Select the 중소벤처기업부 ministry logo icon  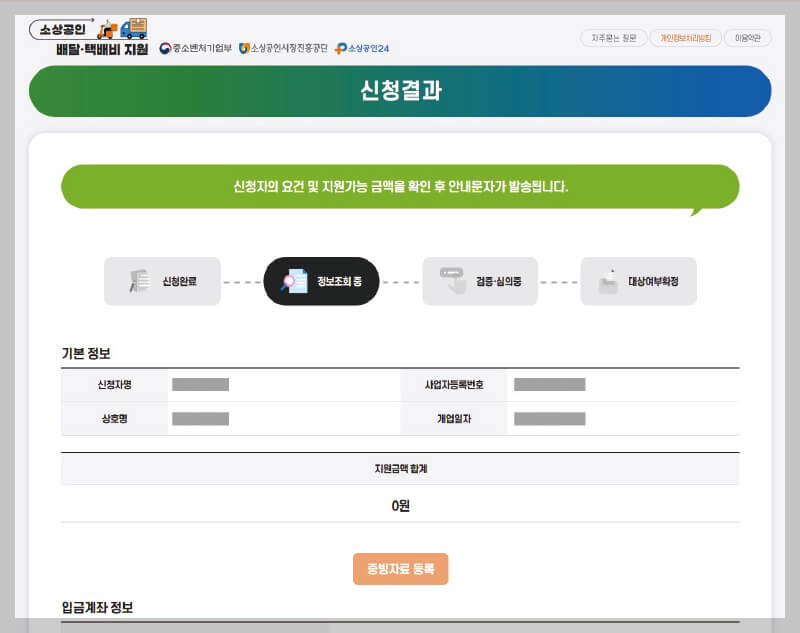click(x=165, y=45)
